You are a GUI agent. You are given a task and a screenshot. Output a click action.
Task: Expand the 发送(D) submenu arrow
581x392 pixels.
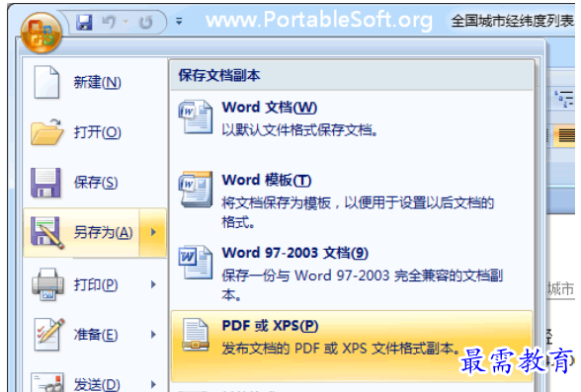(153, 385)
